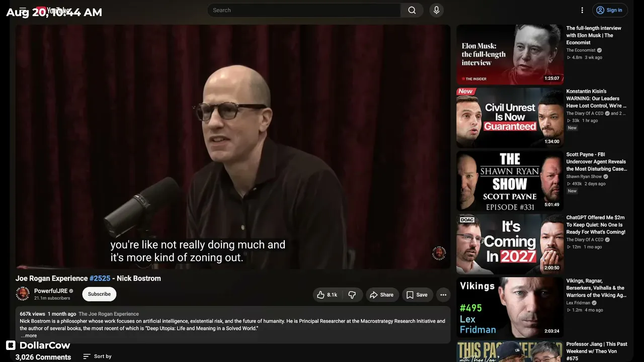Click the Sign in button
This screenshot has height=362, width=644.
pos(610,10)
